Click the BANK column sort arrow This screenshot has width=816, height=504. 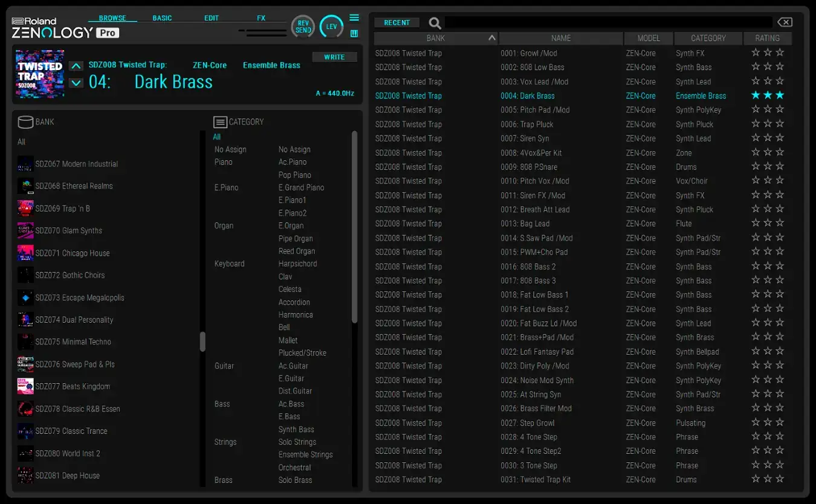[x=492, y=38]
